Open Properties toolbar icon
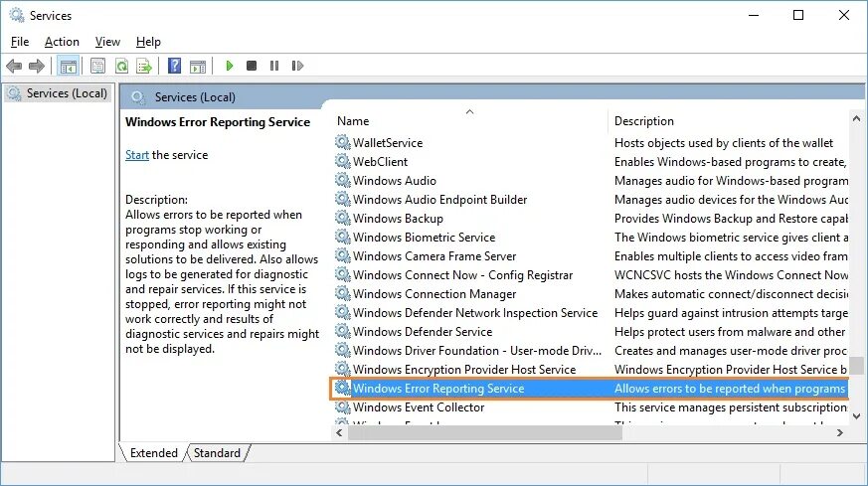This screenshot has height=486, width=868. (98, 67)
